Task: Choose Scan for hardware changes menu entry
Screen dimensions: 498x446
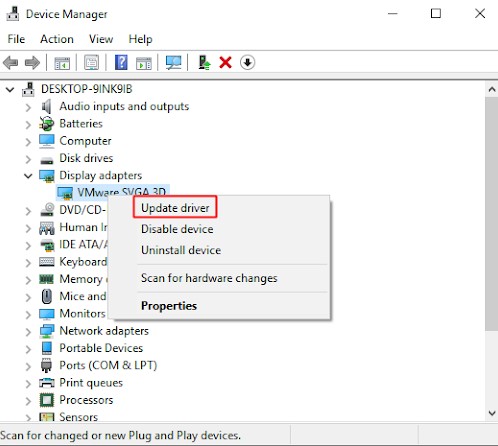Action: click(209, 278)
